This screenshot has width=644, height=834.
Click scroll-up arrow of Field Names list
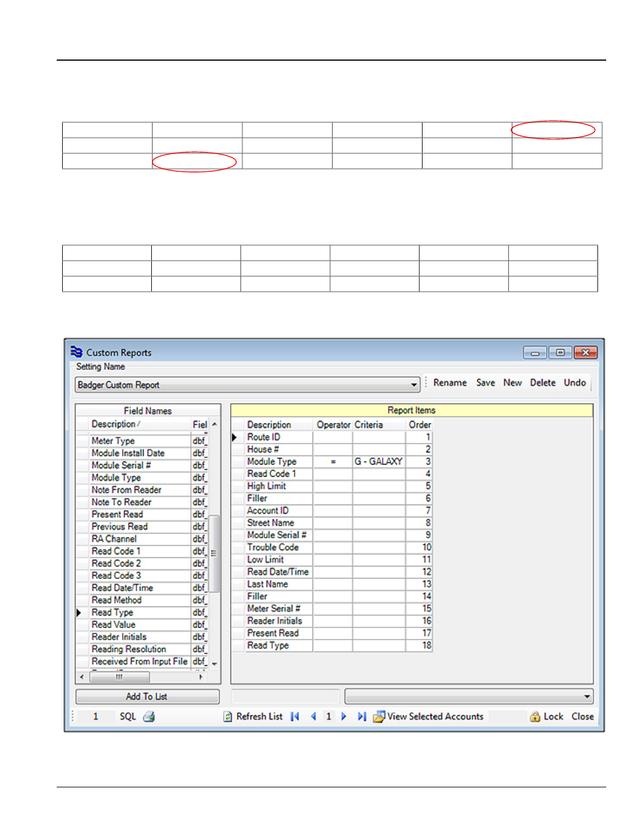point(214,424)
